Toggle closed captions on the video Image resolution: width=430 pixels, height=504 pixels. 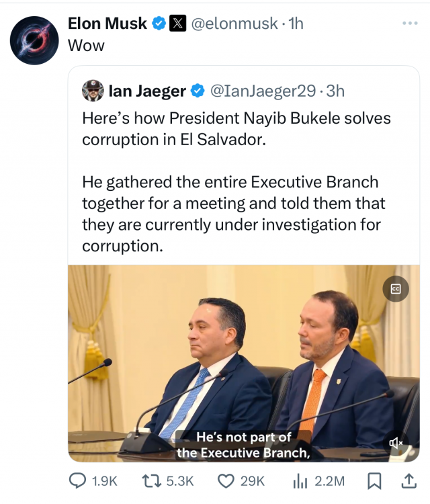(x=396, y=289)
